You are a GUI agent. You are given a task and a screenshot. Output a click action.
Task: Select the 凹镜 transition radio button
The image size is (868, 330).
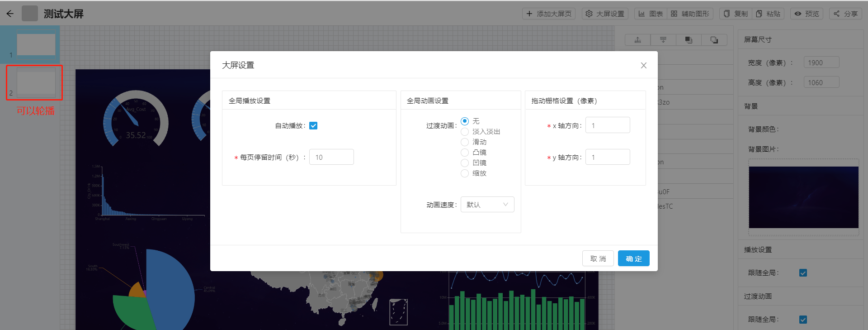click(465, 163)
